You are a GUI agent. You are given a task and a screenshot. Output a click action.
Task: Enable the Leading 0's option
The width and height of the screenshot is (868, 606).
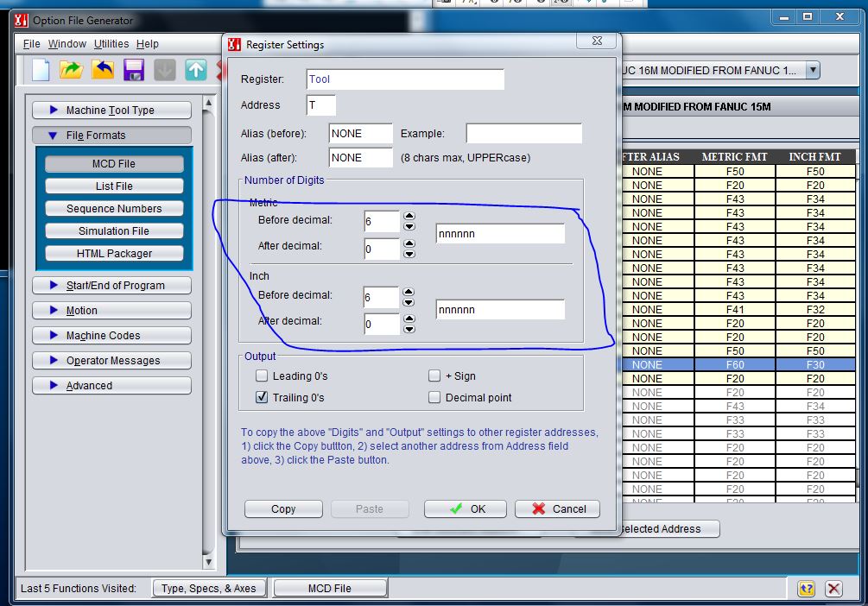click(262, 376)
